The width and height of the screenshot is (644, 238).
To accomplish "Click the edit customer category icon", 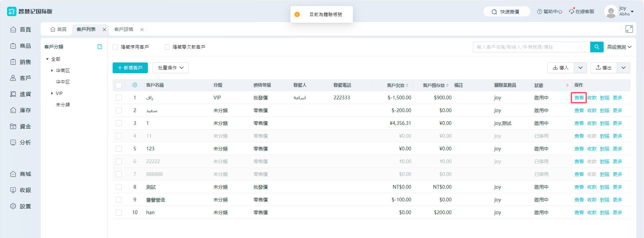I will click(100, 47).
